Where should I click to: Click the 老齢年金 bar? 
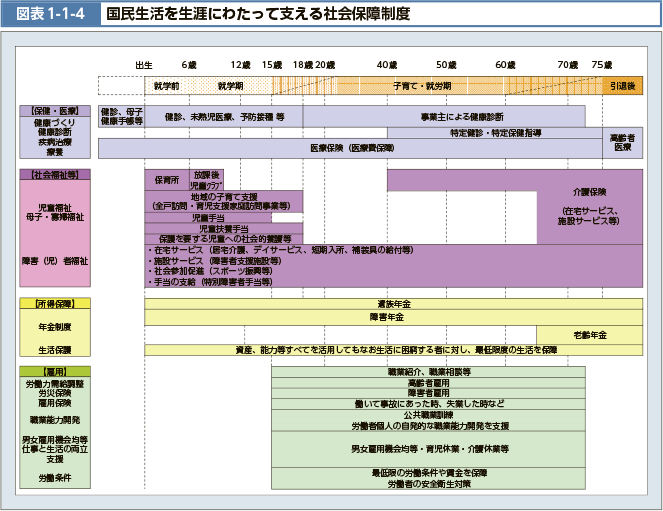click(589, 334)
